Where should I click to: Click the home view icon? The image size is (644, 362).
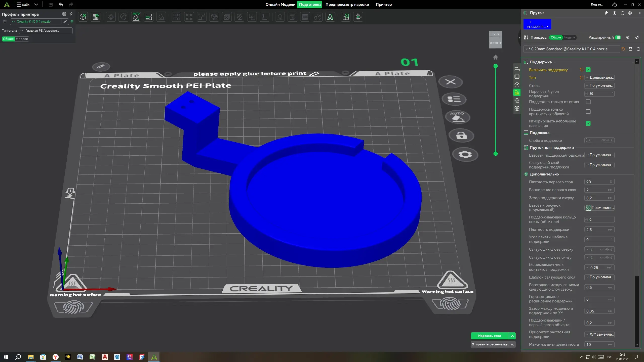(x=495, y=57)
